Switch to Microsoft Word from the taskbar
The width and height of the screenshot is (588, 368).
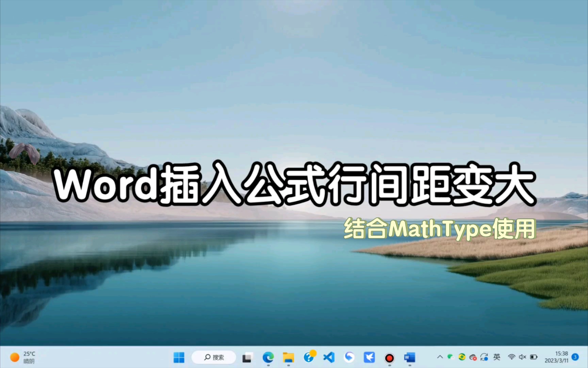(410, 357)
